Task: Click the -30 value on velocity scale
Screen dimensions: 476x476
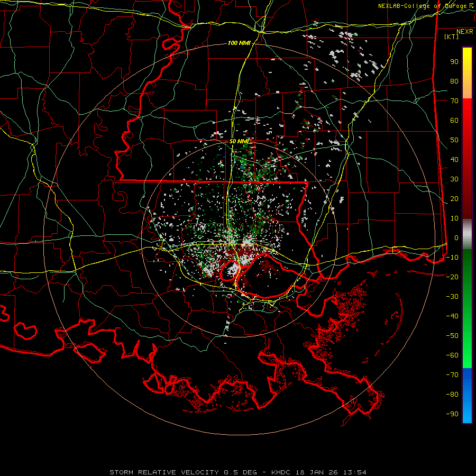Action: click(x=452, y=297)
